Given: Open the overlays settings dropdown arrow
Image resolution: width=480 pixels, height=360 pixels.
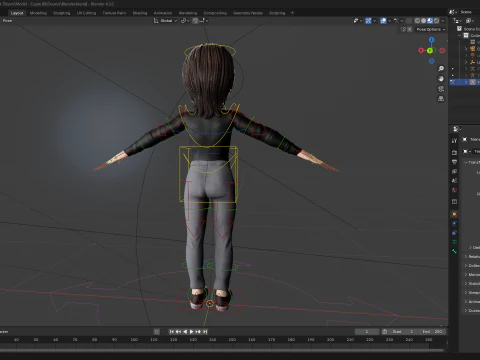Looking at the screenshot, I should (389, 21).
